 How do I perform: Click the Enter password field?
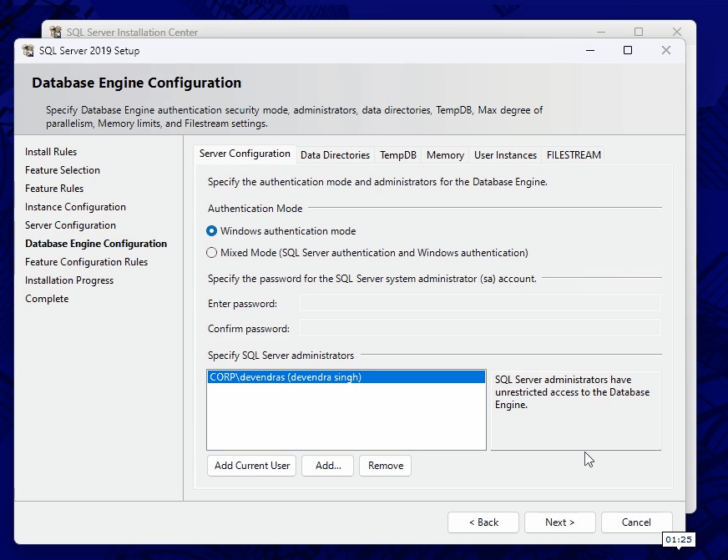pyautogui.click(x=479, y=303)
